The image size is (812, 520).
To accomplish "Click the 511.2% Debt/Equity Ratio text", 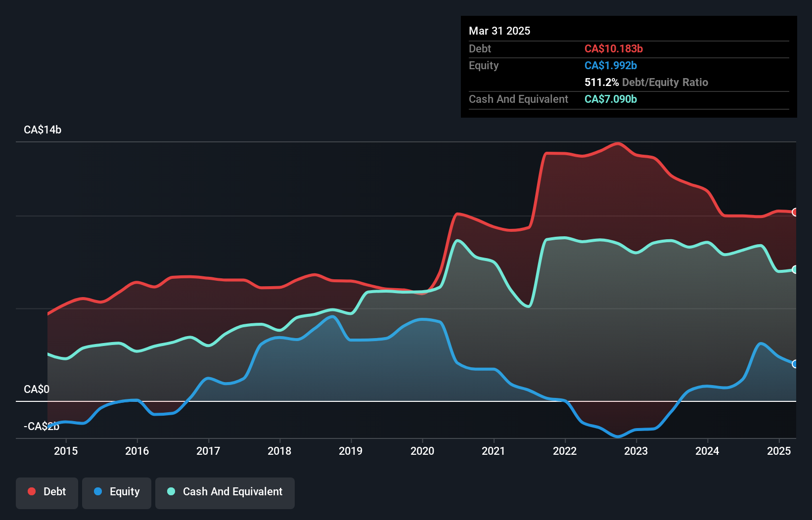I will tap(646, 82).
